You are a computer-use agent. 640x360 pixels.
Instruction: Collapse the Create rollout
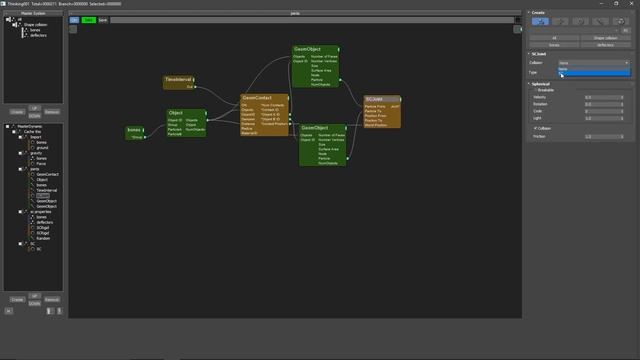click(529, 13)
